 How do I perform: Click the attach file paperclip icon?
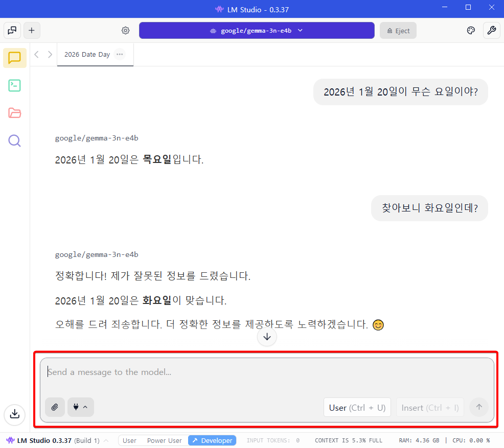click(55, 407)
